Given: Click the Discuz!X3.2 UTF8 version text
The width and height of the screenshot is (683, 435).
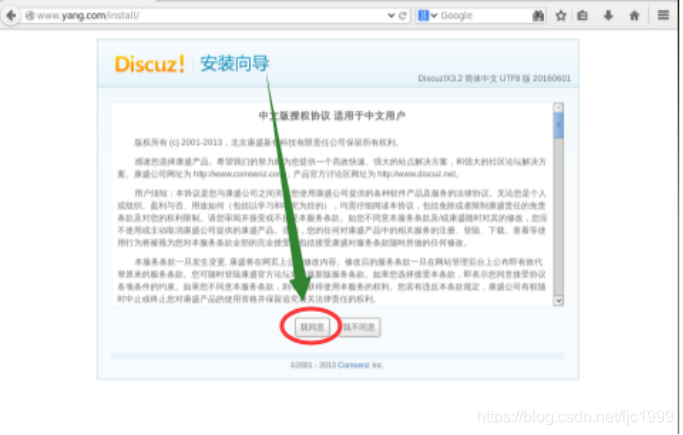Looking at the screenshot, I should 494,78.
